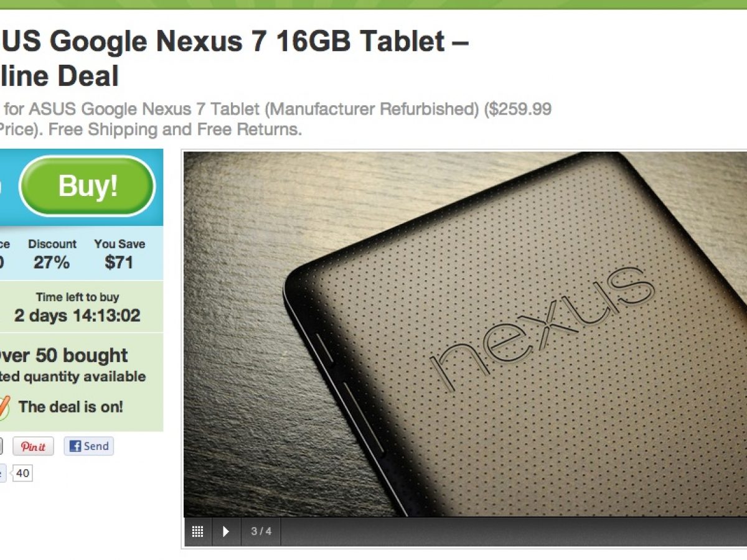The width and height of the screenshot is (747, 560).
Task: Open the slideshow thumbnail grid view
Action: point(197,531)
